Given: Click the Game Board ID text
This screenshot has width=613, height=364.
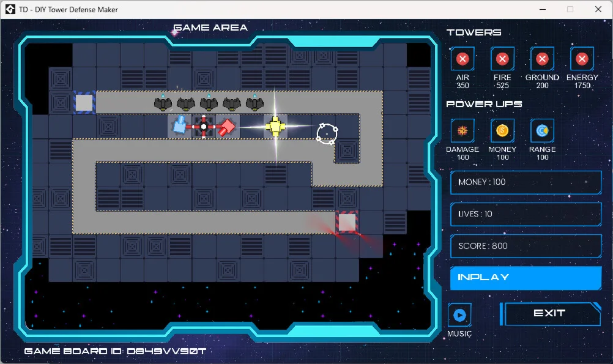Looking at the screenshot, I should click(x=116, y=351).
